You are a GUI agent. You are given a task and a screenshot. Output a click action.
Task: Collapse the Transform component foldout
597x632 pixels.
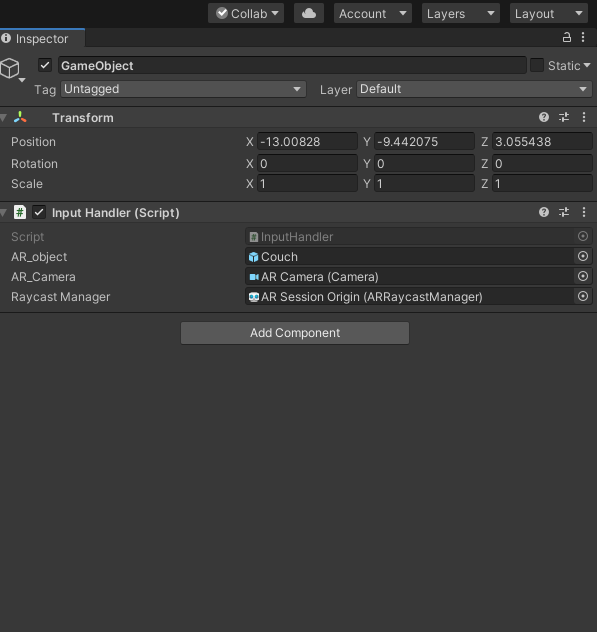point(4,118)
